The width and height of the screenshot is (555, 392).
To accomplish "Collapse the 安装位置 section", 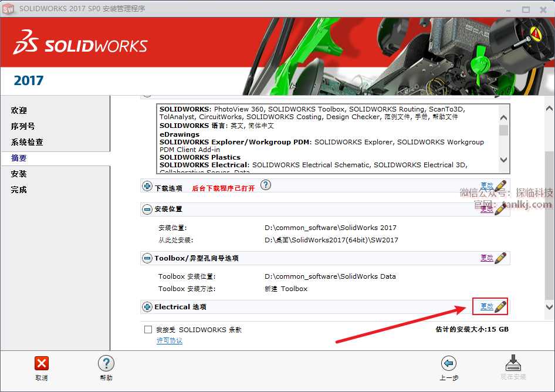I will click(x=147, y=209).
